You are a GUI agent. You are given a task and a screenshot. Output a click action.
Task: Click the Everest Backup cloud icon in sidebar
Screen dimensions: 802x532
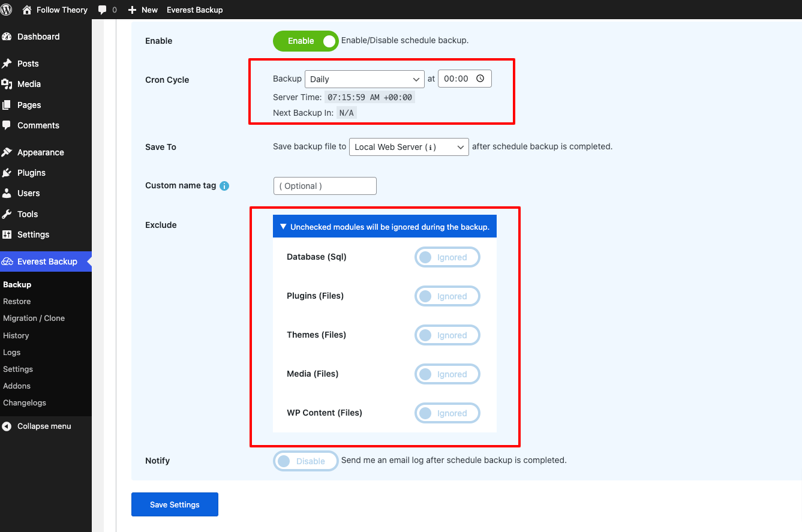click(x=7, y=262)
